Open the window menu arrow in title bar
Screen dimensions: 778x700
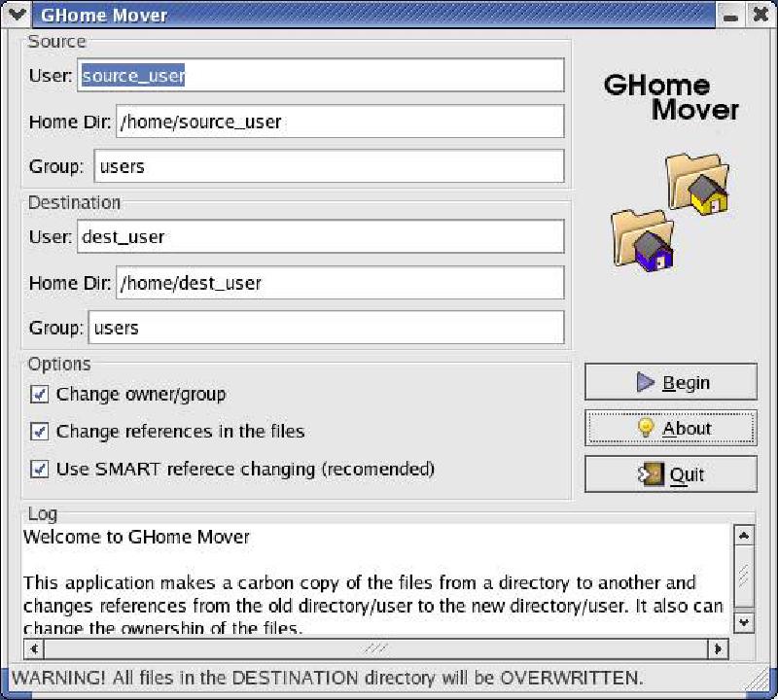tap(17, 15)
